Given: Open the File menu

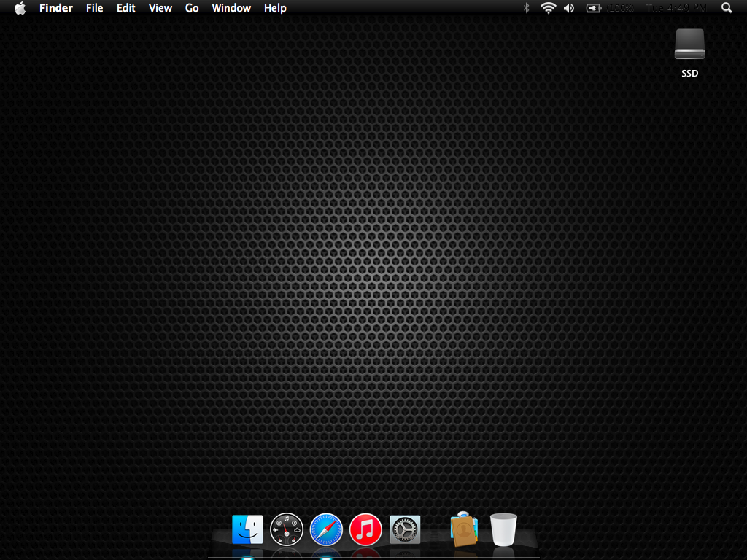Looking at the screenshot, I should 94,8.
